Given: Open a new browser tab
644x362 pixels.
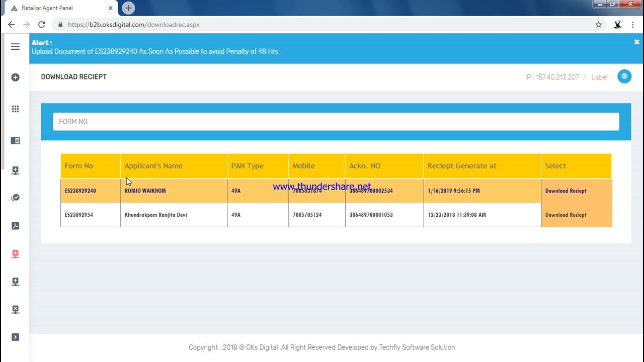Looking at the screenshot, I should click(128, 8).
